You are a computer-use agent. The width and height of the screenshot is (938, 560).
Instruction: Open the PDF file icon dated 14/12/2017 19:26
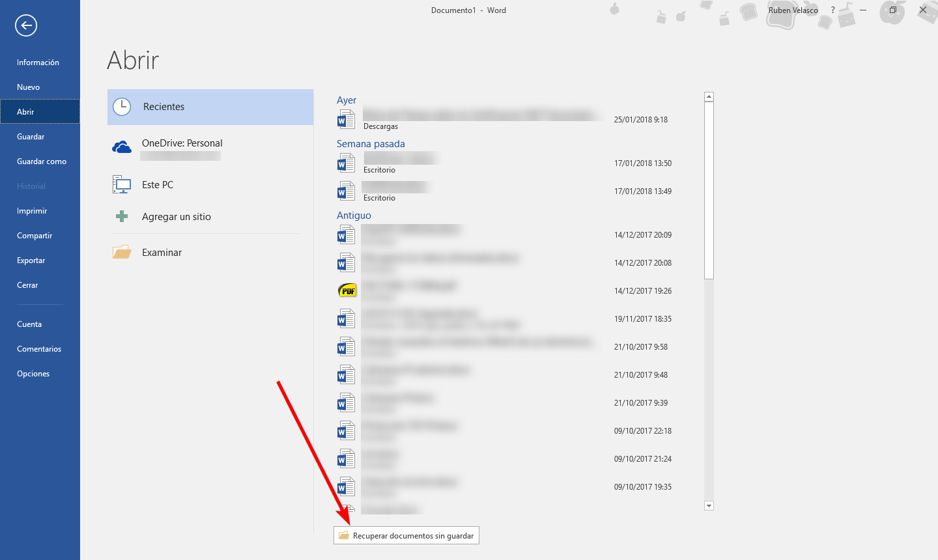pos(348,290)
